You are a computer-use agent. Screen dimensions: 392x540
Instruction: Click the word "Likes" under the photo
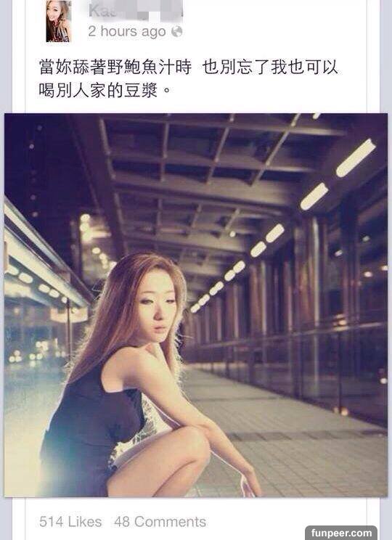pos(84,521)
